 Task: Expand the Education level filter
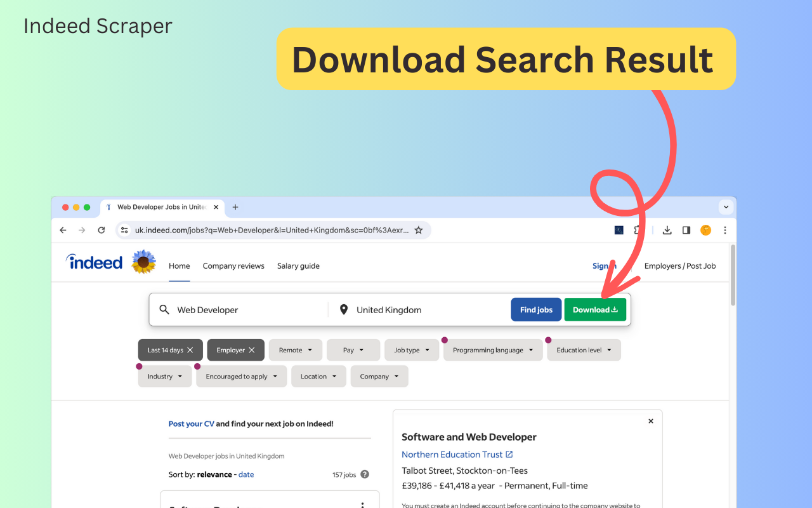584,350
